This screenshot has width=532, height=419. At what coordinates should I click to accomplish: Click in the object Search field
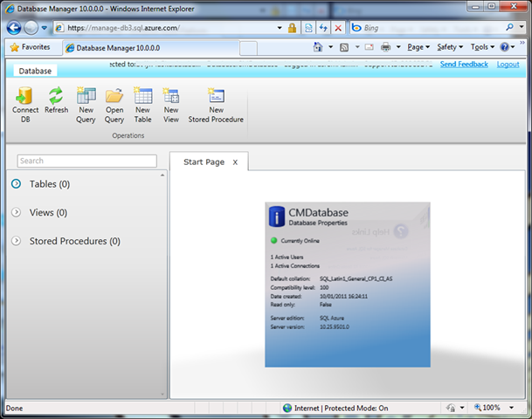click(86, 161)
